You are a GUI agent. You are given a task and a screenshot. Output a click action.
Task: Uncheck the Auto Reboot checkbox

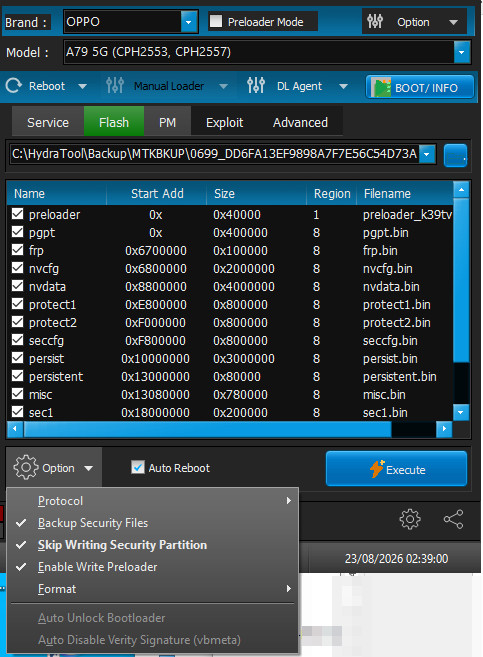click(x=137, y=467)
